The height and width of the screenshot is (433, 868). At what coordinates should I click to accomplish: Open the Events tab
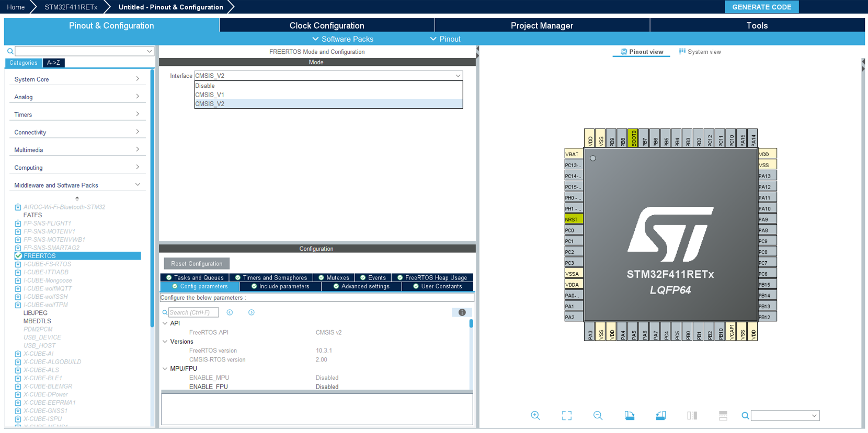(x=373, y=278)
